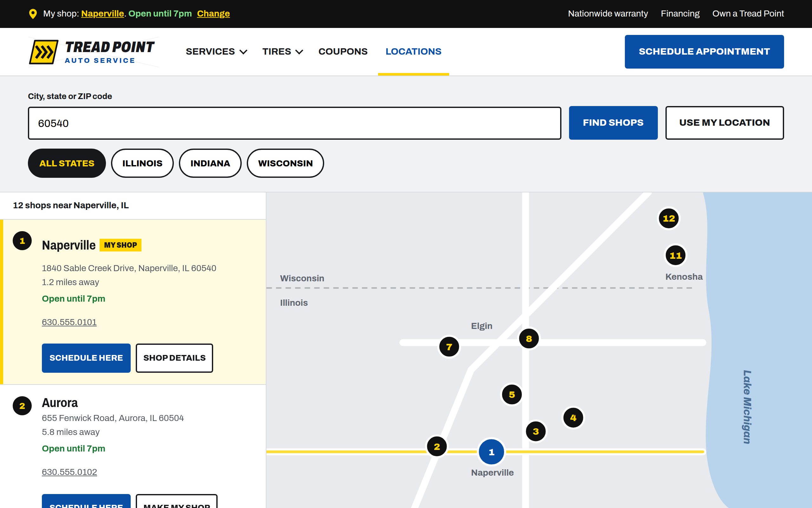Click the yellow location pin icon
This screenshot has height=508, width=812.
point(33,14)
